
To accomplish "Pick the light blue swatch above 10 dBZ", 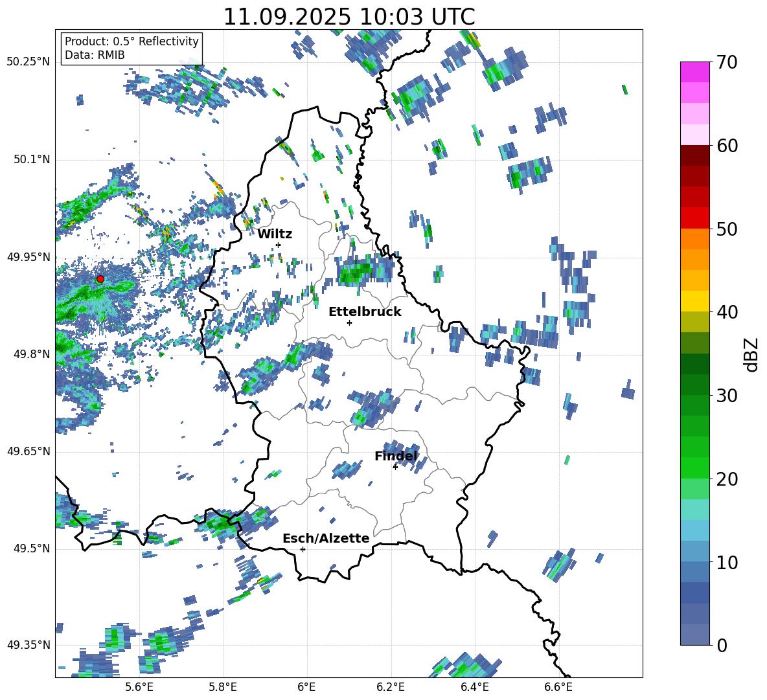I will click(x=694, y=551).
